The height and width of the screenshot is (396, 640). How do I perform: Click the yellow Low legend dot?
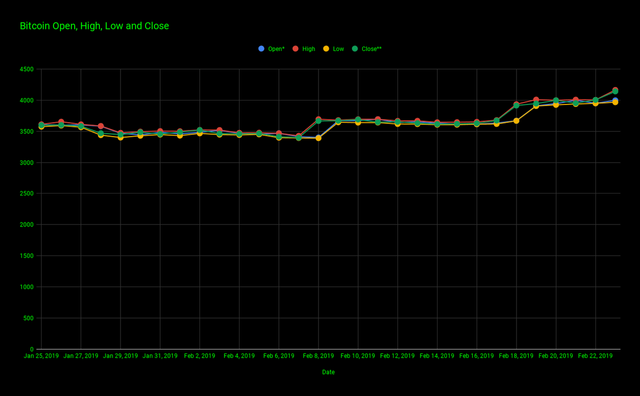(326, 49)
